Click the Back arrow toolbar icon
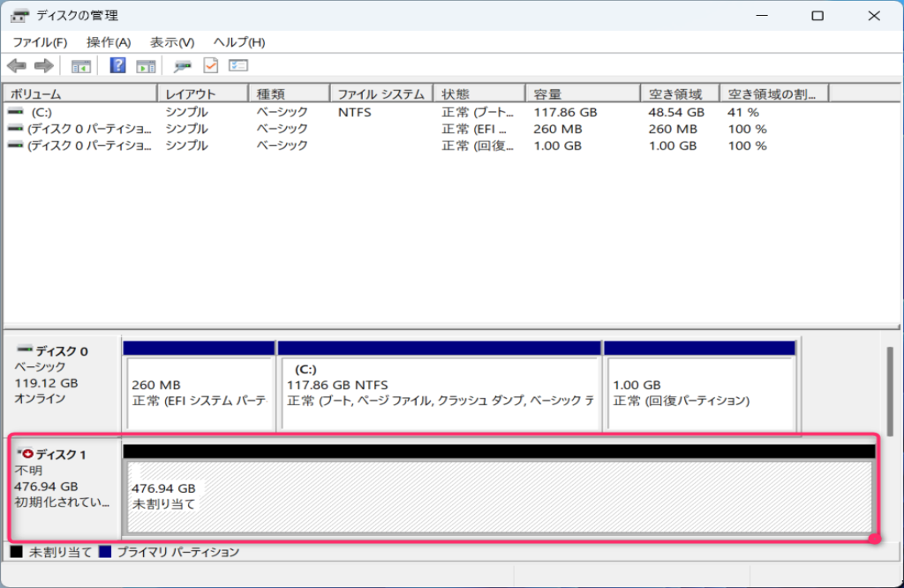 click(x=16, y=66)
